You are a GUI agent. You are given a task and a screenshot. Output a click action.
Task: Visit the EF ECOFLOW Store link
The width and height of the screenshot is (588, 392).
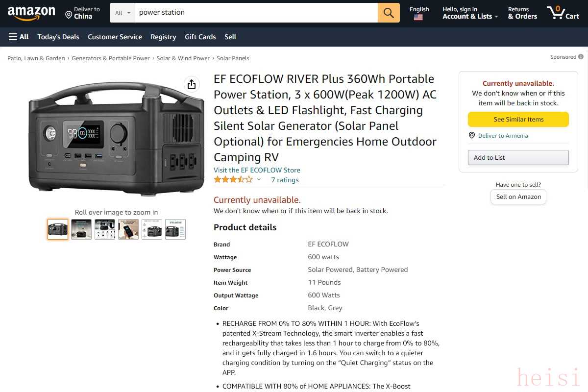[257, 170]
